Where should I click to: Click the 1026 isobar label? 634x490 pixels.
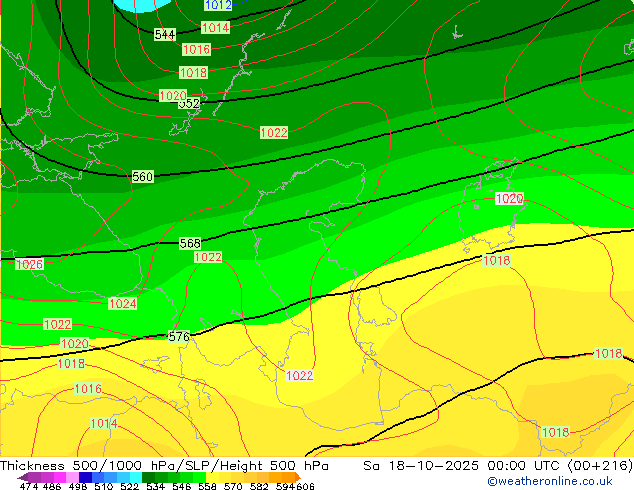(x=30, y=264)
